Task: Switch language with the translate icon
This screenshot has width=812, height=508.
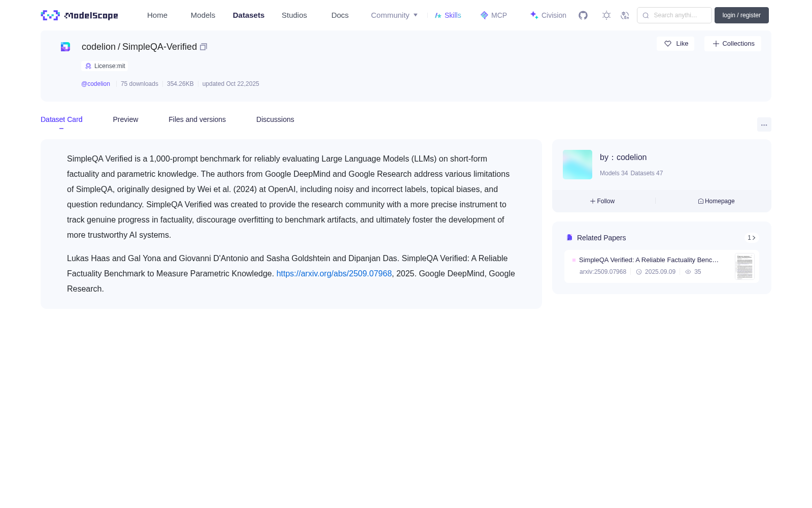Action: tap(625, 15)
